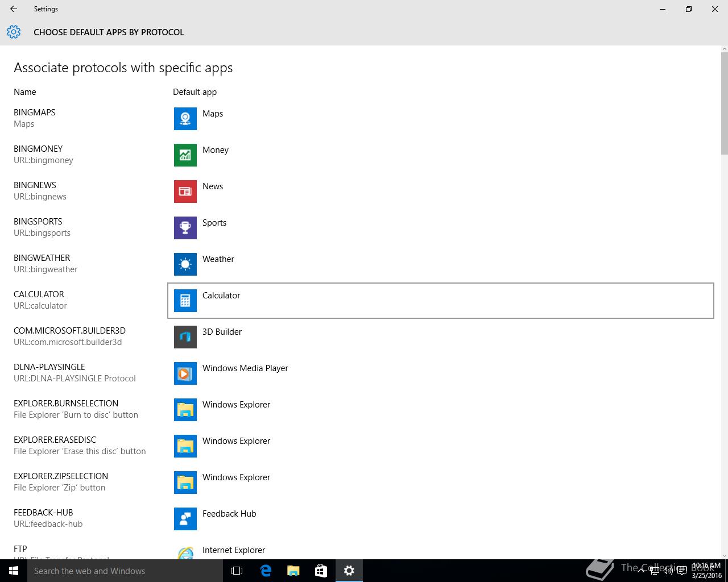Click the Sports trophy icon
The width and height of the screenshot is (728, 582).
pyautogui.click(x=185, y=228)
